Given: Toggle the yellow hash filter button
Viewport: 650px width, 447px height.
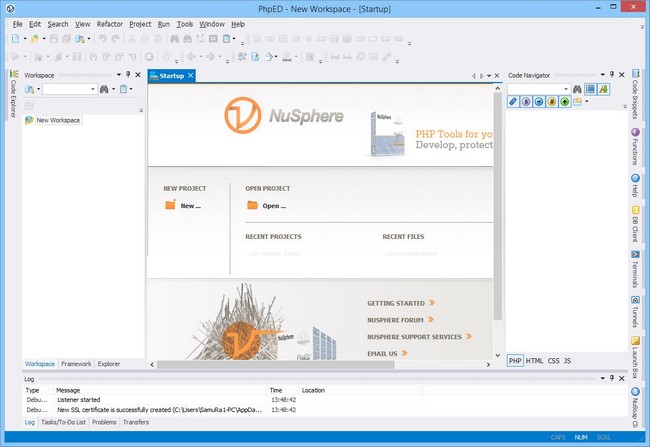Looking at the screenshot, I should click(x=551, y=102).
